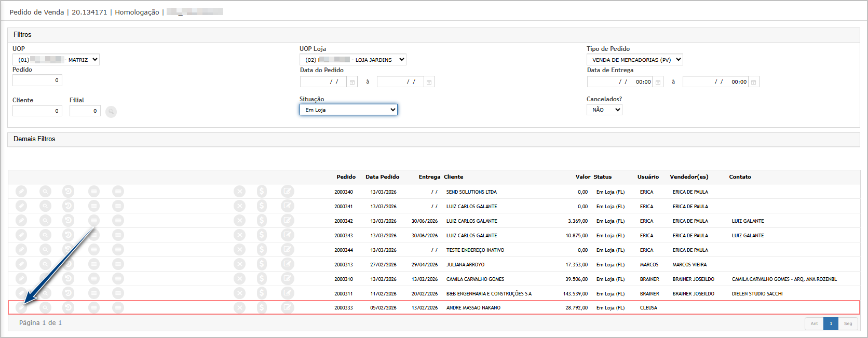The width and height of the screenshot is (868, 338).
Task: Expand the Demais Filtros section
Action: [34, 139]
